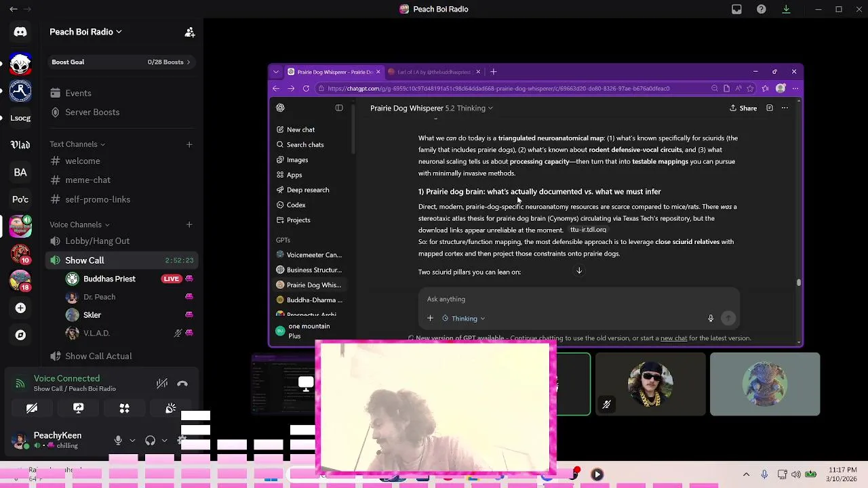Screen dimensions: 868x488
Task: Click the share your screen button
Action: (x=79, y=408)
